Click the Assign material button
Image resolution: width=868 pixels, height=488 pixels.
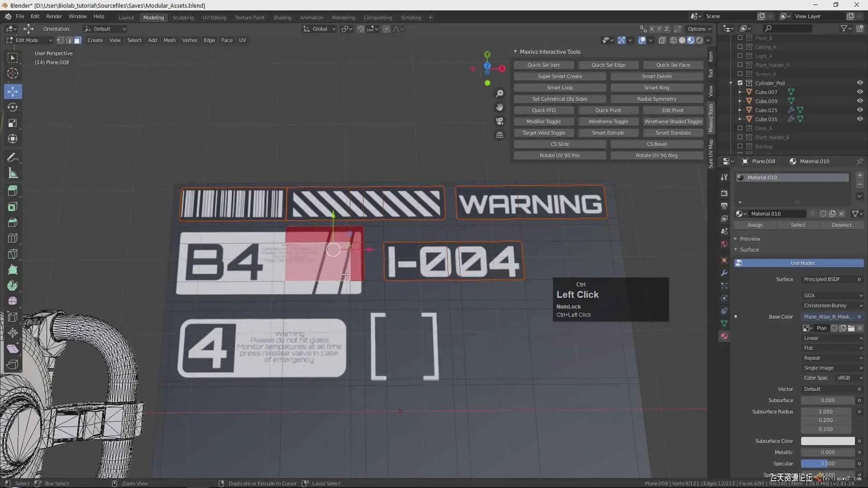(755, 225)
